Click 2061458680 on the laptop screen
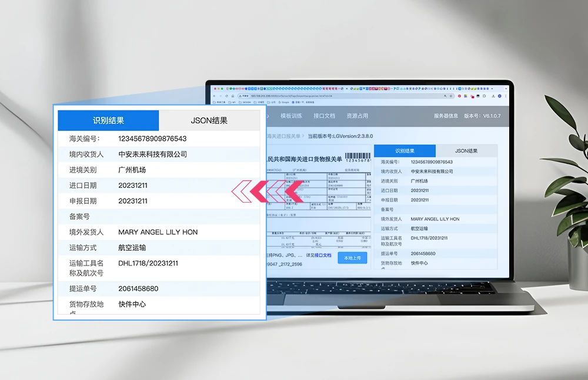The width and height of the screenshot is (588, 380). click(x=423, y=253)
